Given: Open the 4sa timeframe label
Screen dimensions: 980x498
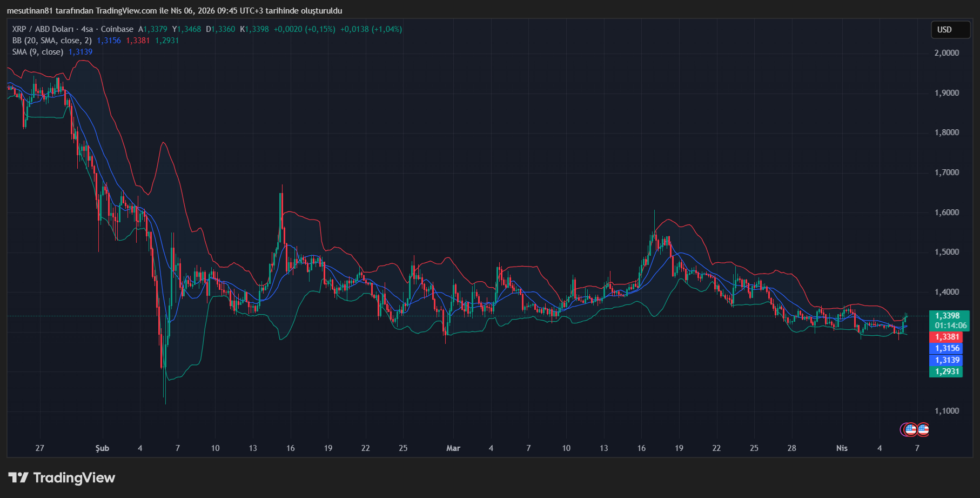Looking at the screenshot, I should (87, 29).
